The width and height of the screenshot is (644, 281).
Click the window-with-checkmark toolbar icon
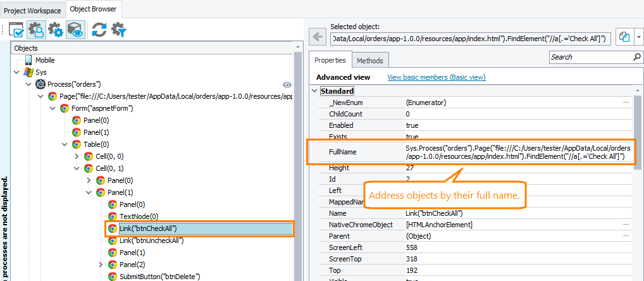(16, 30)
